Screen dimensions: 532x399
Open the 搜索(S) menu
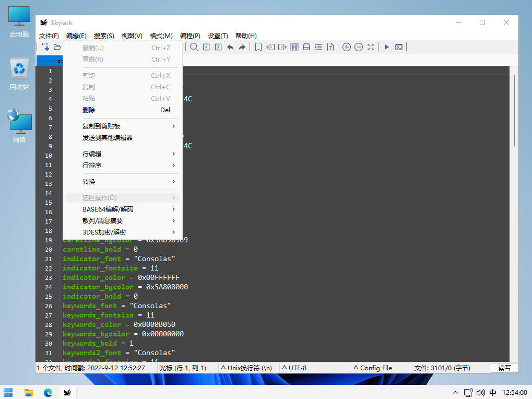(x=104, y=36)
